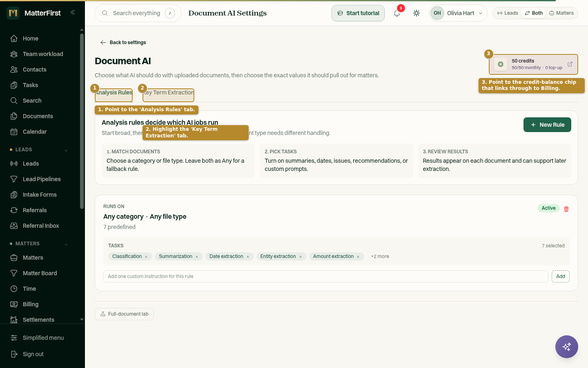Collapse the sidebar with double-chevron icon
This screenshot has width=588, height=368.
click(73, 12)
